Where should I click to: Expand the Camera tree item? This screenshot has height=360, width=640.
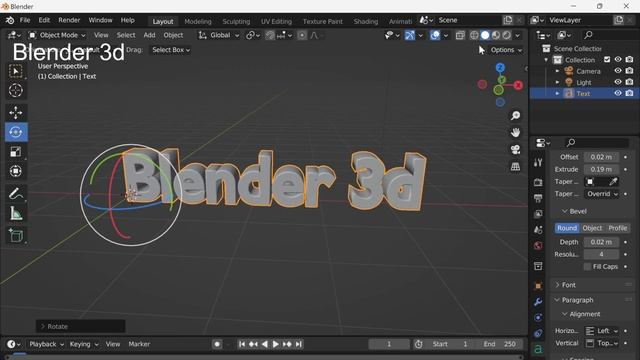557,71
